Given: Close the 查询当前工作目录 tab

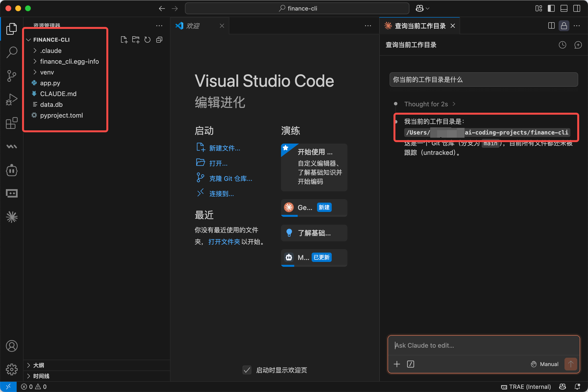Looking at the screenshot, I should 453,26.
